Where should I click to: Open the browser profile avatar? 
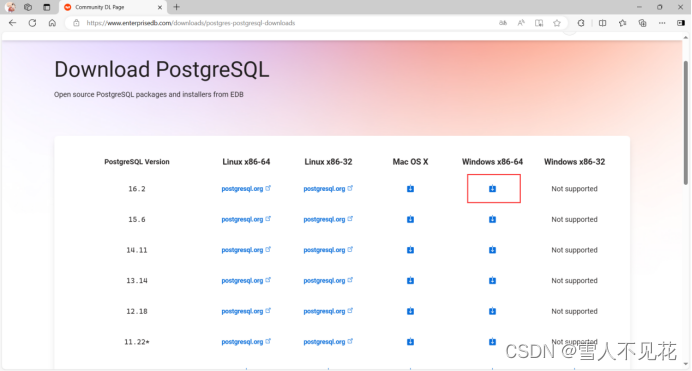click(11, 7)
